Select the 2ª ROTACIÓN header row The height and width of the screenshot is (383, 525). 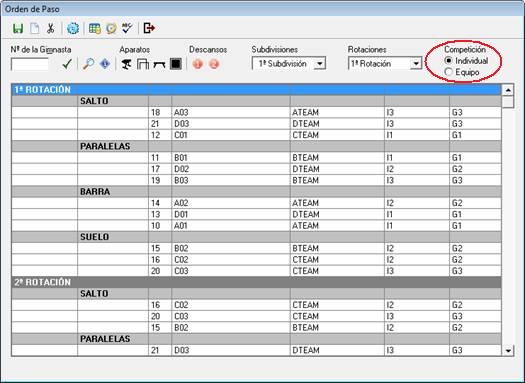coord(256,282)
